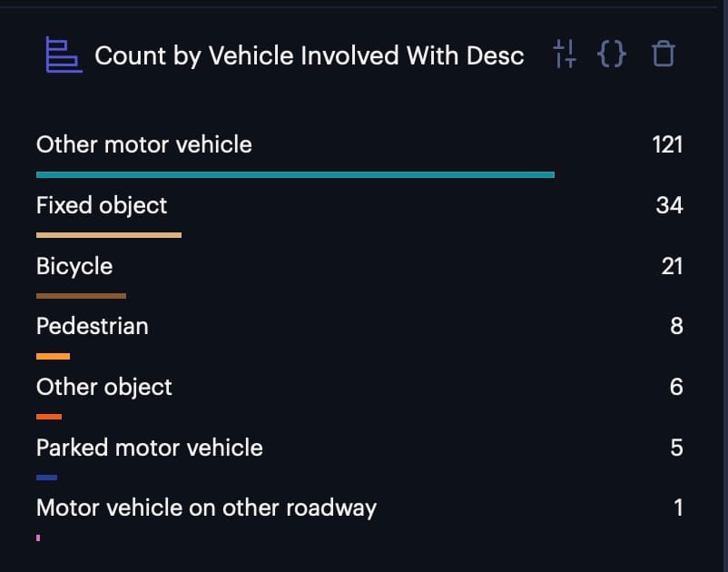
Task: Click the count value 34
Action: tap(669, 205)
